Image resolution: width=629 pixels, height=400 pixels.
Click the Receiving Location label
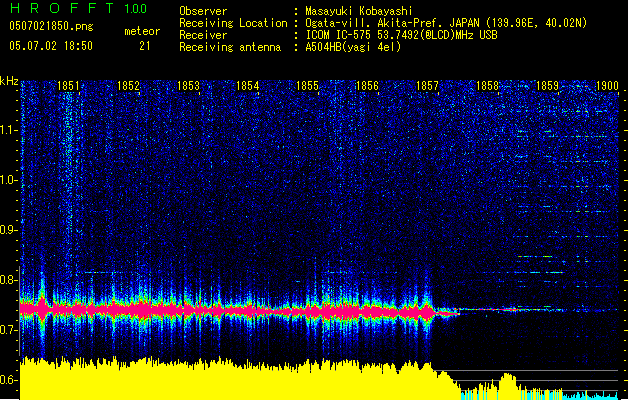[233, 23]
